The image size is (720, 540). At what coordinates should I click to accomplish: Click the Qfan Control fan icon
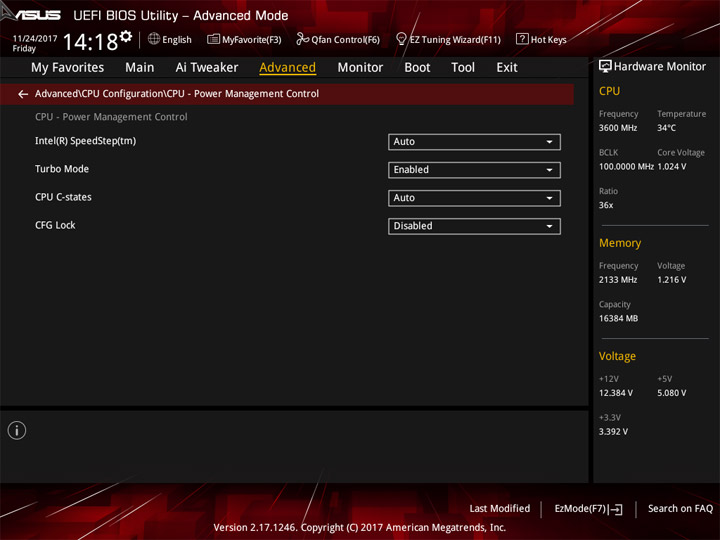tap(303, 39)
